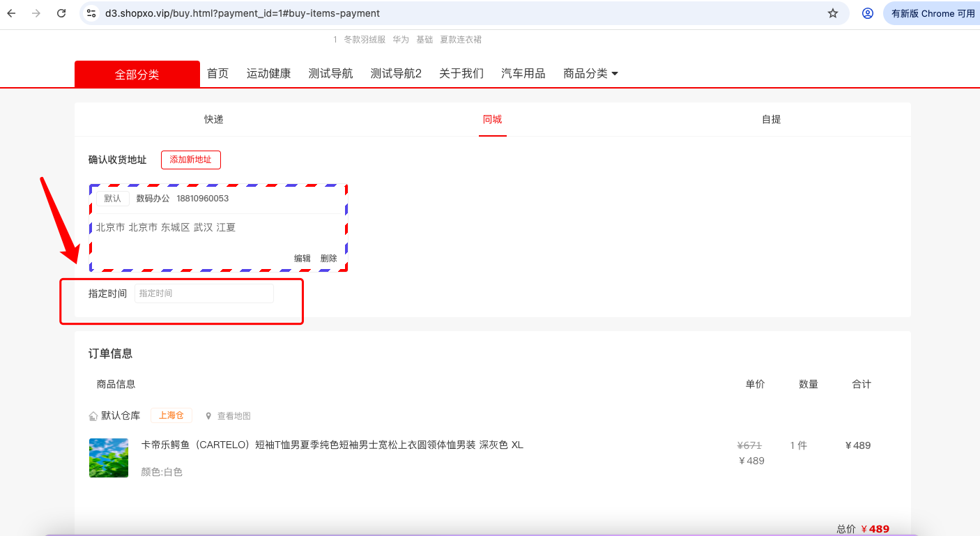The height and width of the screenshot is (536, 980).
Task: Click hot search keyword 夏款连衣裙
Action: click(461, 40)
